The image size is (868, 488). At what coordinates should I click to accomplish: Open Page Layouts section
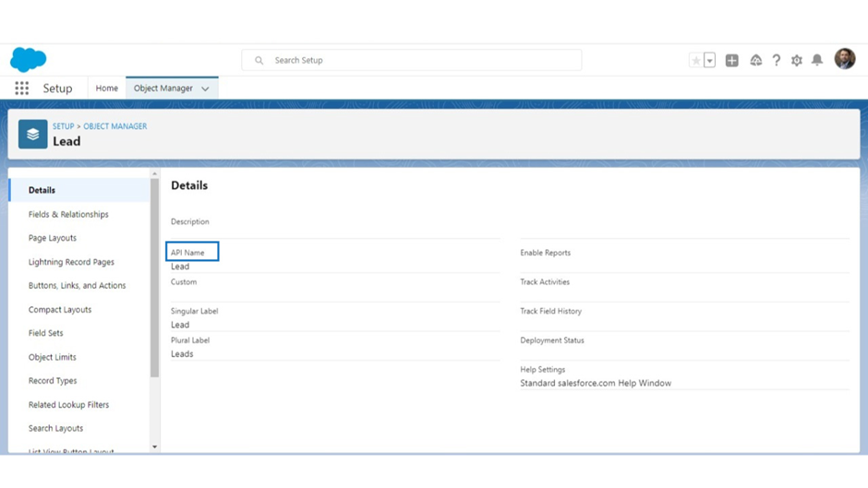coord(53,238)
